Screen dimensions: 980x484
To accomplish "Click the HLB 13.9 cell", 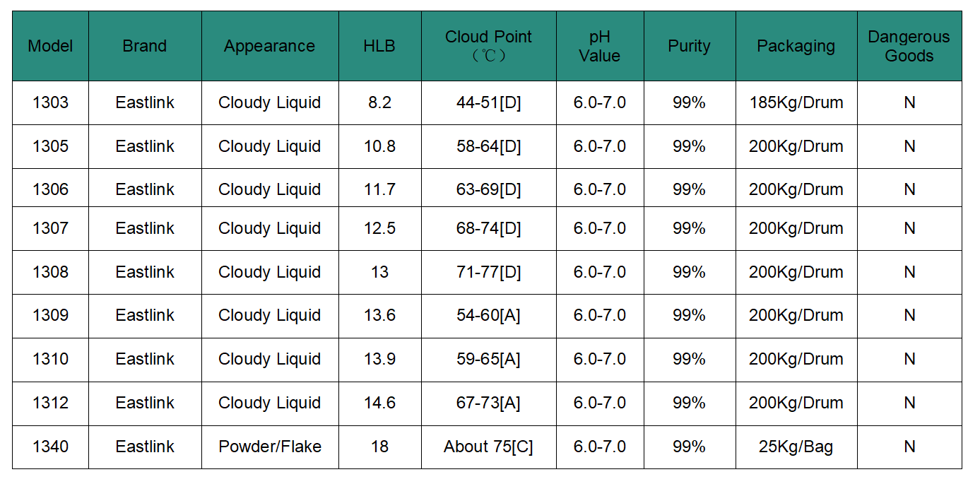I will (379, 359).
